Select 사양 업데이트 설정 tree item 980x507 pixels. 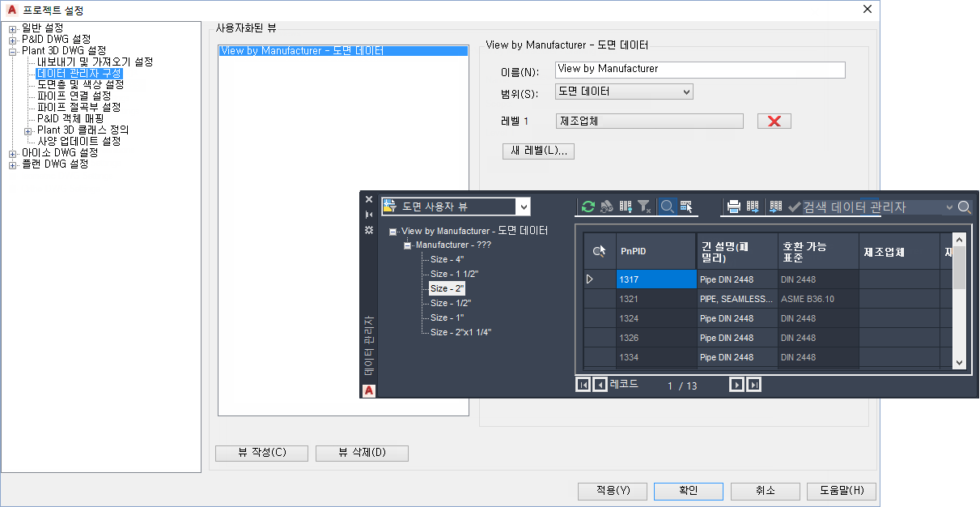78,142
